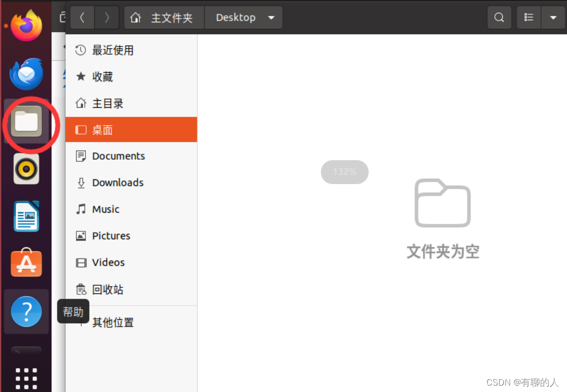Open Documents folder in sidebar
This screenshot has height=392, width=567.
(131, 156)
